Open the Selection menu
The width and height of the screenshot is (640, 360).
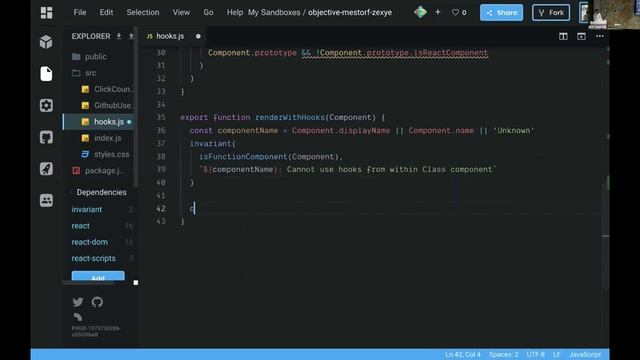(143, 12)
